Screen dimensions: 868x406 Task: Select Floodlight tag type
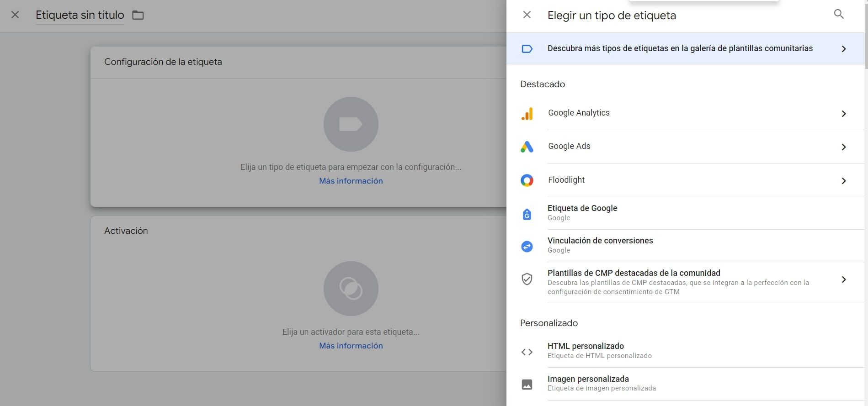[x=685, y=180]
